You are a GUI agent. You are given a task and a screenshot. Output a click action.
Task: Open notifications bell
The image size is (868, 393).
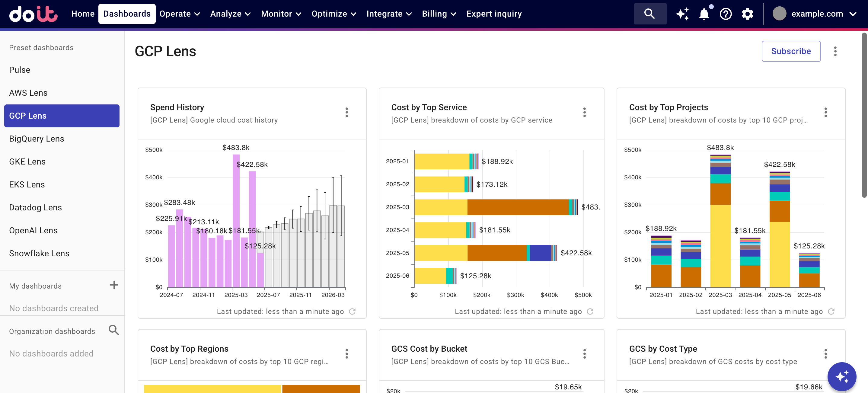704,14
